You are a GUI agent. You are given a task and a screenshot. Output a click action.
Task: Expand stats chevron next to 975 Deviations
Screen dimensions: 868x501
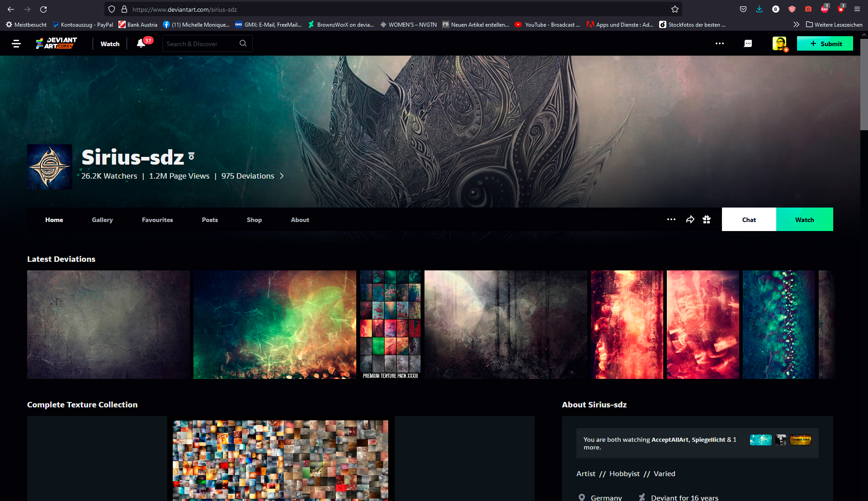[282, 176]
